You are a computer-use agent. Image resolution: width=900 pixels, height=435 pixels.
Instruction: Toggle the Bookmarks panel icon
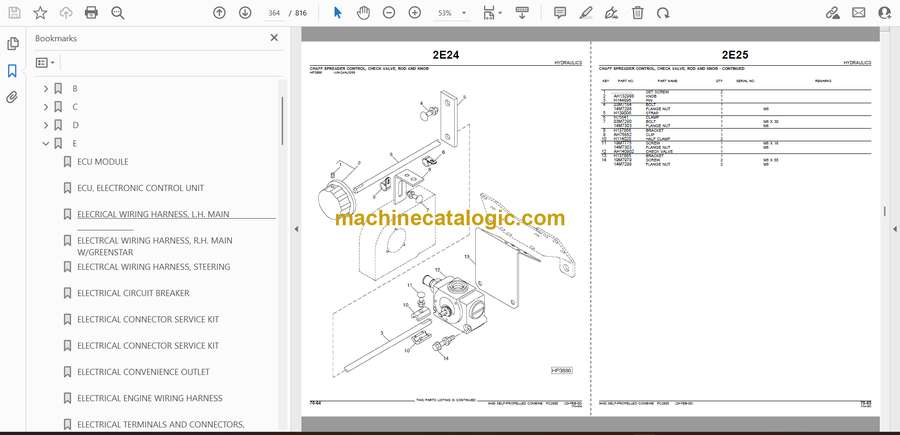[x=12, y=71]
